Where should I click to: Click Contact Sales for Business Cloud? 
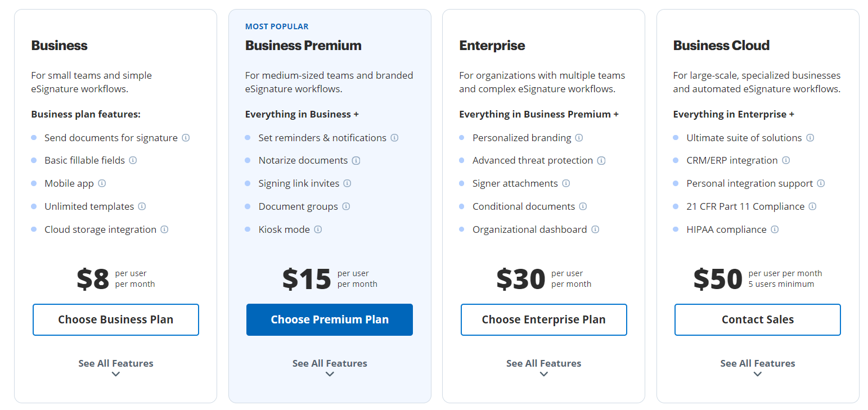coord(757,319)
